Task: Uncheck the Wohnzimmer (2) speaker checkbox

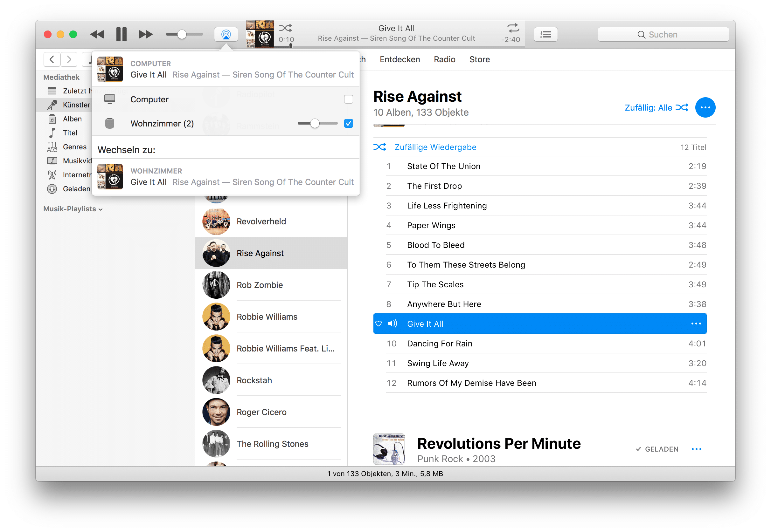Action: [x=348, y=123]
